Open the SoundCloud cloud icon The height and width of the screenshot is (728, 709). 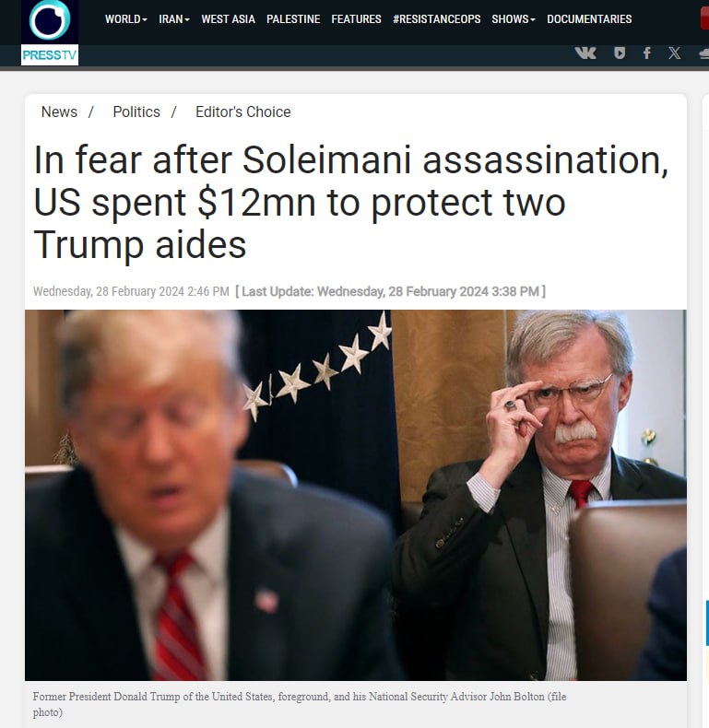(x=703, y=53)
